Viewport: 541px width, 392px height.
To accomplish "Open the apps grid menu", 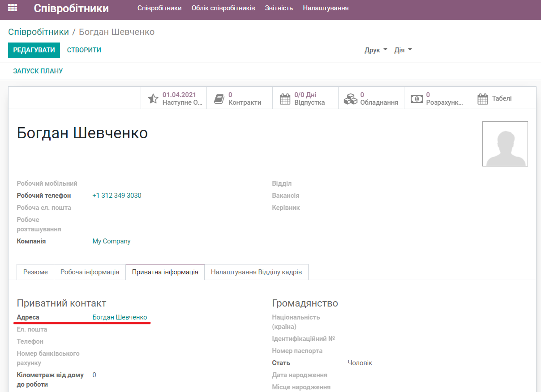I will 13,8.
